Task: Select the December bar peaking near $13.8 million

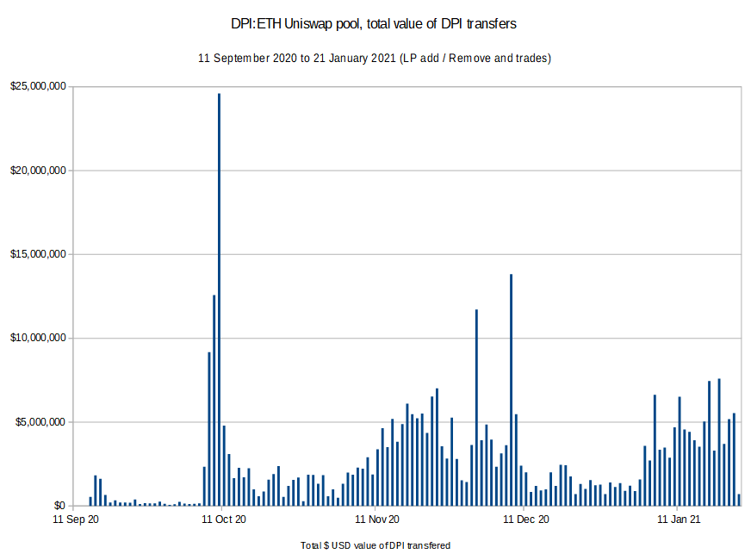Action: (x=511, y=390)
